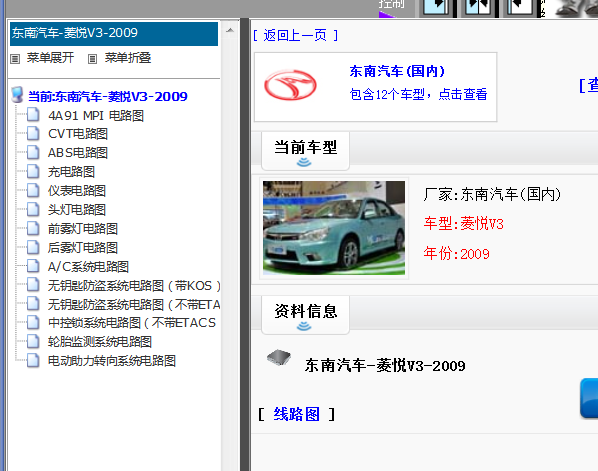Open 头灯电路图 entry
The height and width of the screenshot is (471, 598).
tap(77, 209)
